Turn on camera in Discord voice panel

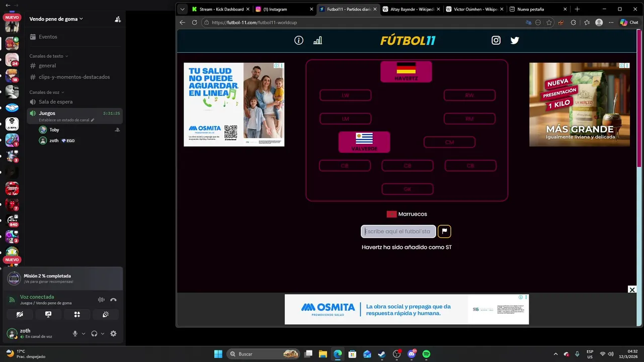coord(20,314)
